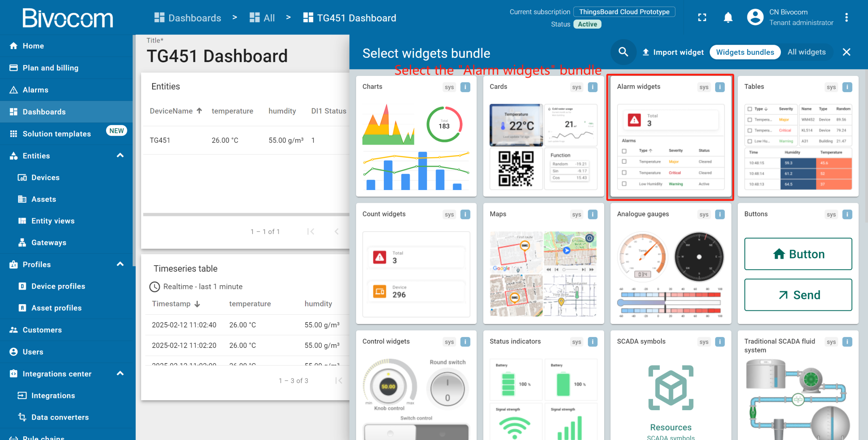Open timewindow clock icon in Timeseries table
This screenshot has height=440, width=868.
(155, 287)
